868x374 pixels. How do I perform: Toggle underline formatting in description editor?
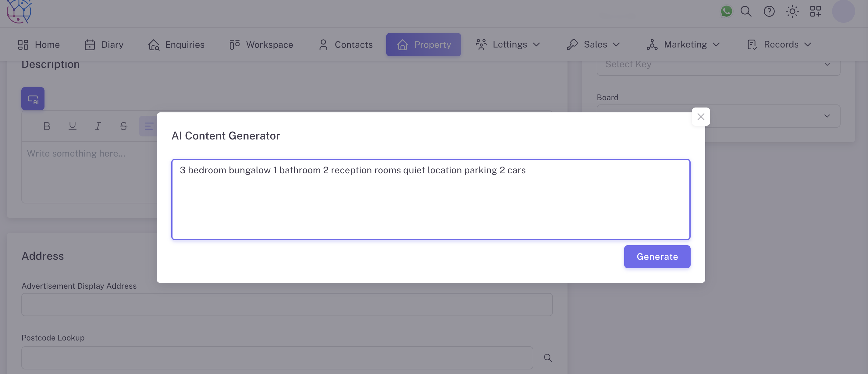[73, 126]
